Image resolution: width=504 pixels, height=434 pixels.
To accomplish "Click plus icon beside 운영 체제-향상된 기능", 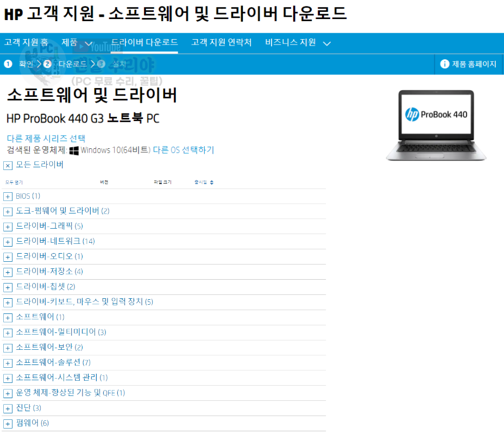I will coord(8,393).
